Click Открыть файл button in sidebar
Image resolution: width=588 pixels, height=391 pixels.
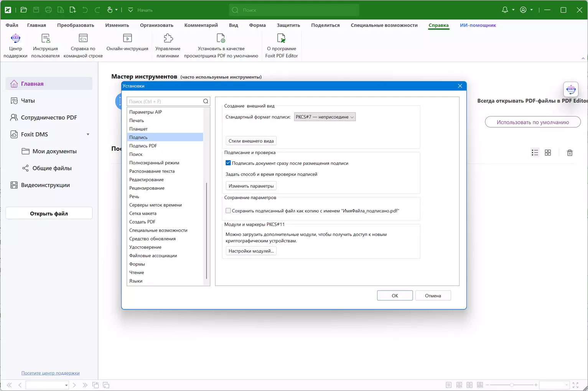tap(49, 213)
